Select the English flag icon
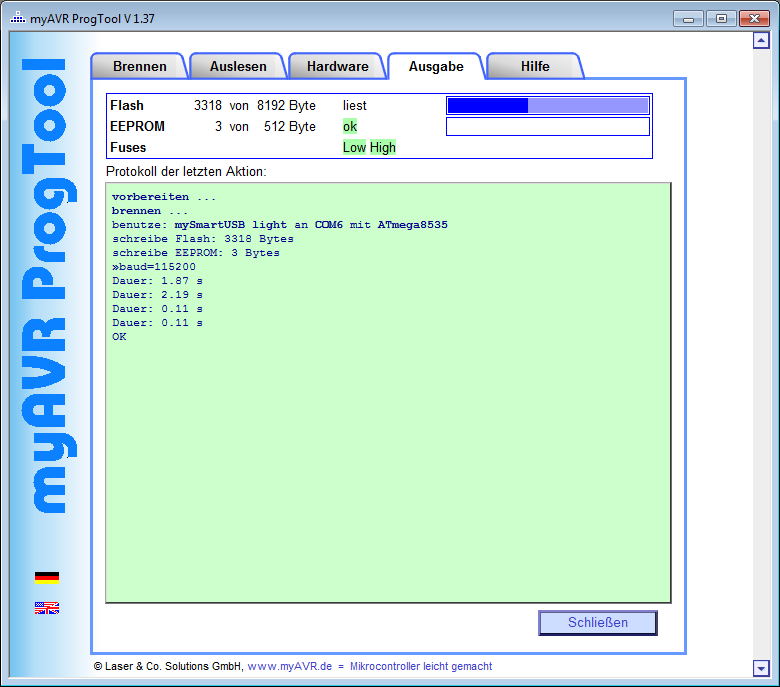 47,607
